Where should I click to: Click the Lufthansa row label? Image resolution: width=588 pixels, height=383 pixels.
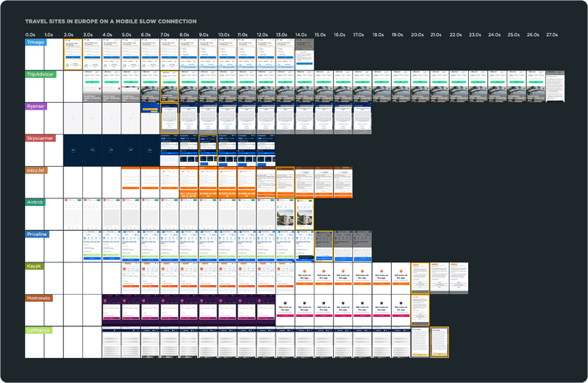[x=39, y=330]
